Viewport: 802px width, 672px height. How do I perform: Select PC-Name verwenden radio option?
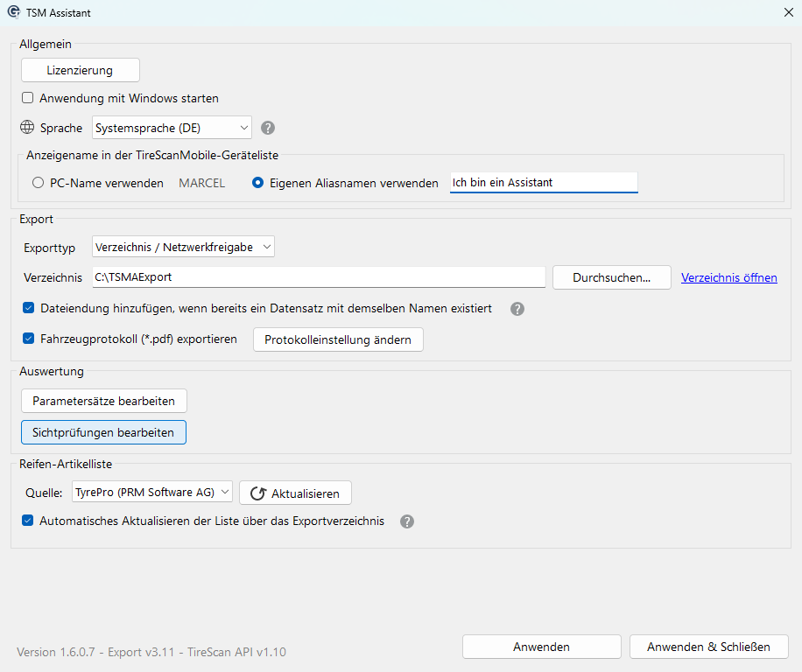tap(38, 183)
